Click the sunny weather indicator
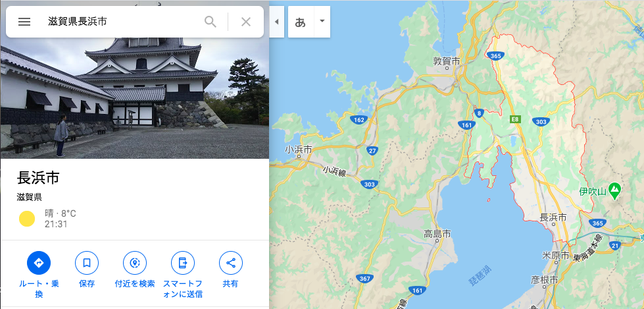This screenshot has width=644, height=309. (x=27, y=219)
